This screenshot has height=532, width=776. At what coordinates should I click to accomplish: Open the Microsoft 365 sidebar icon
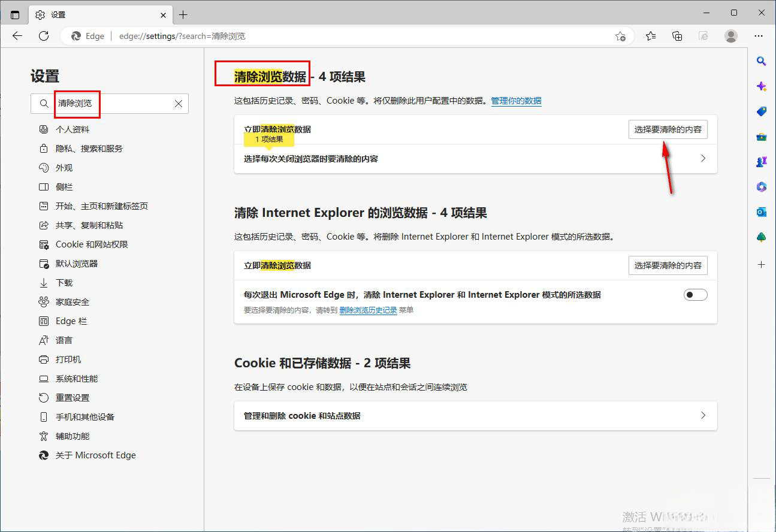[x=762, y=187]
